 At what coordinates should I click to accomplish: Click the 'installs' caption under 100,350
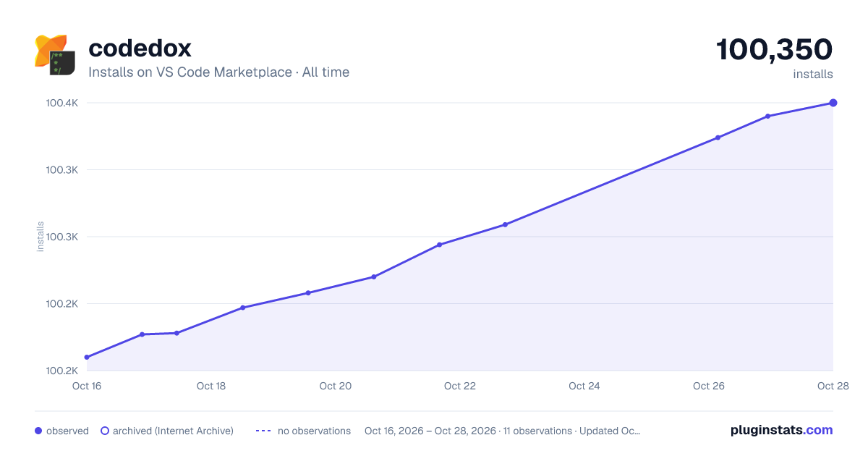(x=813, y=74)
